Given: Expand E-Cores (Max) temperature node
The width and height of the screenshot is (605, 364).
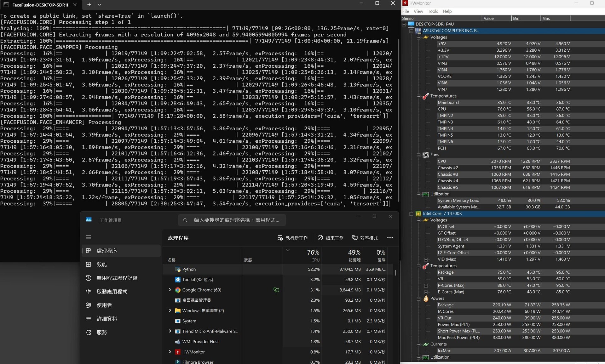Looking at the screenshot, I should pos(426,292).
